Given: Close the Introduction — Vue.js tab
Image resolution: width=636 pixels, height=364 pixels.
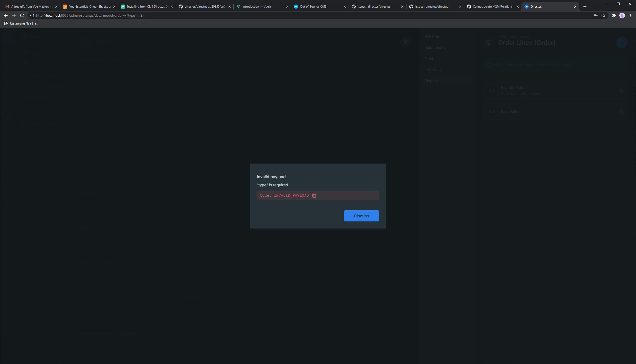Looking at the screenshot, I should tap(287, 7).
